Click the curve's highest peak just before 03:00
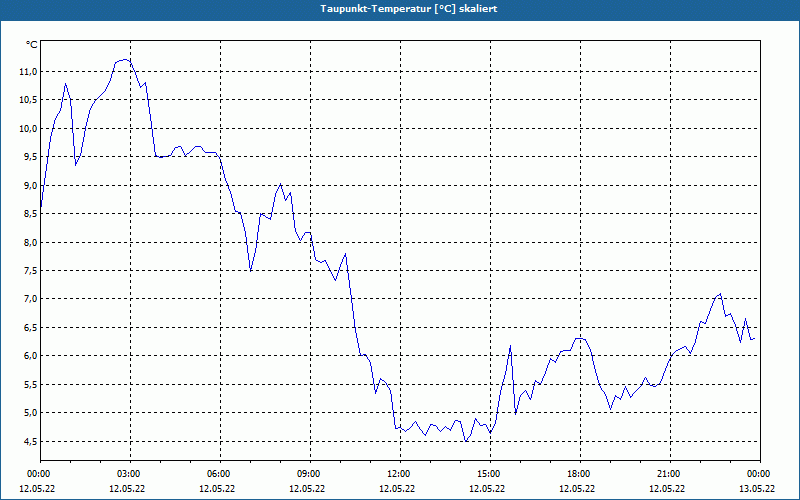This screenshot has height=500, width=800. pyautogui.click(x=125, y=60)
